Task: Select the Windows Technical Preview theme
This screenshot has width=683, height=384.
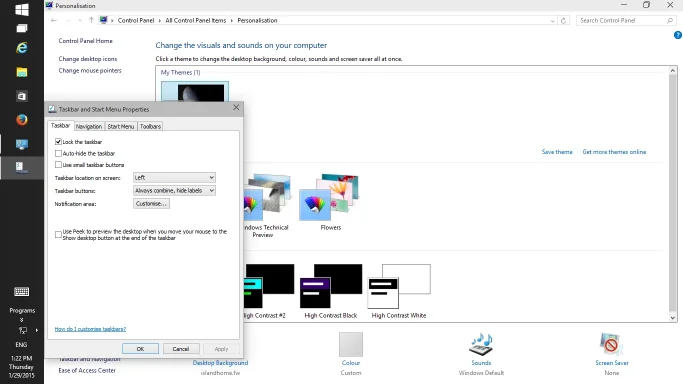Action: coord(267,205)
